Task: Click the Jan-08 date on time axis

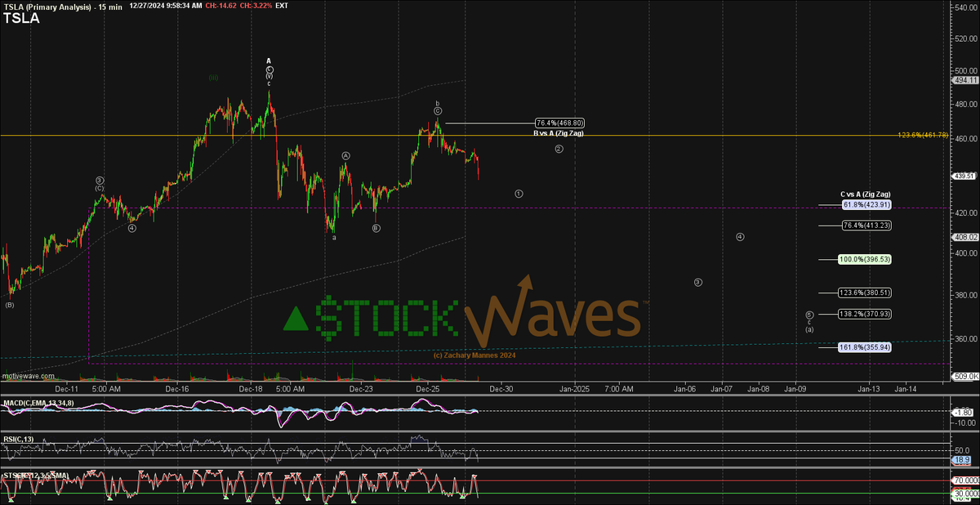Action: [759, 389]
